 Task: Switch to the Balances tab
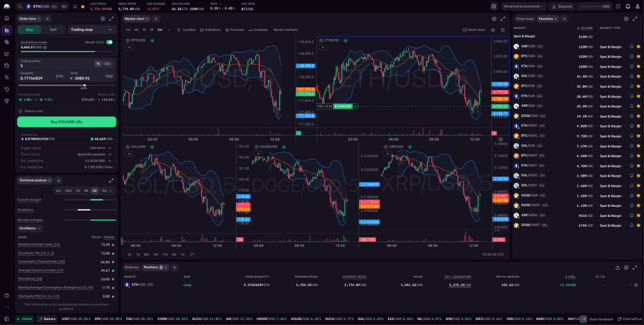(x=131, y=267)
